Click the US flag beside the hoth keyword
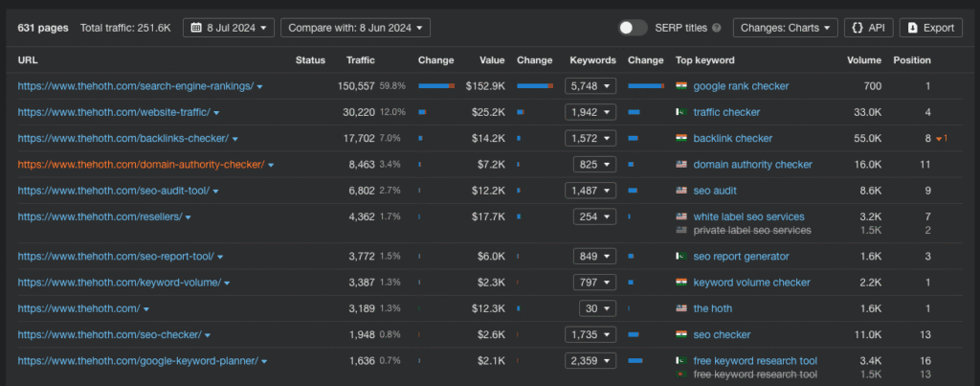 (681, 308)
